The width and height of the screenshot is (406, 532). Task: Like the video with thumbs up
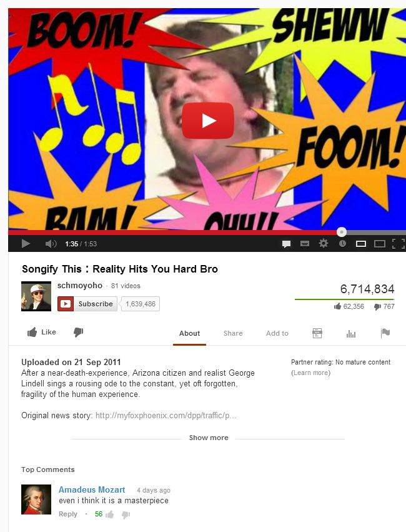click(x=42, y=332)
